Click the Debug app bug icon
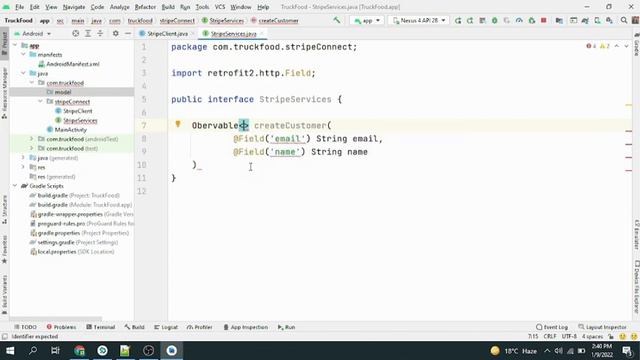 (x=495, y=20)
